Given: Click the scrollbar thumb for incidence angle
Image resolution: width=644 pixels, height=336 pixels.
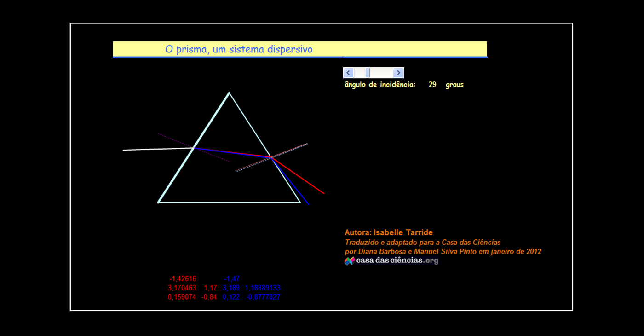Looking at the screenshot, I should coord(368,73).
